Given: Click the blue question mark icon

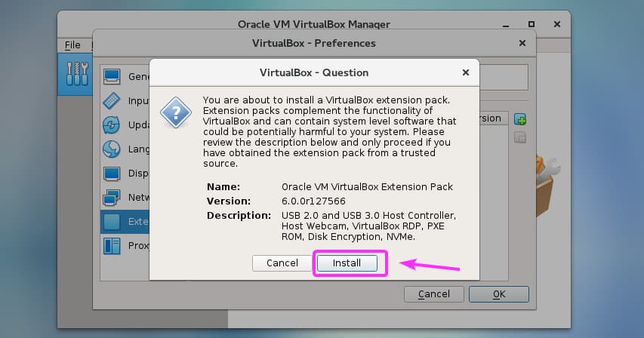Looking at the screenshot, I should pos(177,114).
